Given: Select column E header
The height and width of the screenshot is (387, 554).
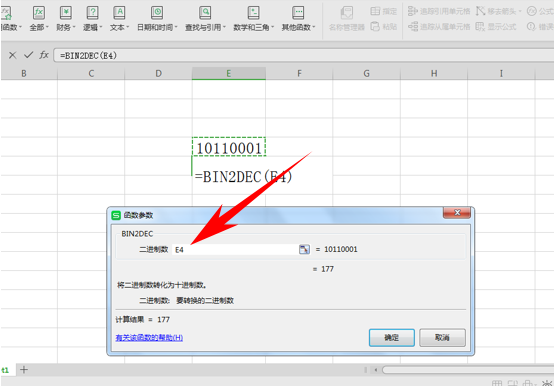Looking at the screenshot, I should pyautogui.click(x=229, y=74).
